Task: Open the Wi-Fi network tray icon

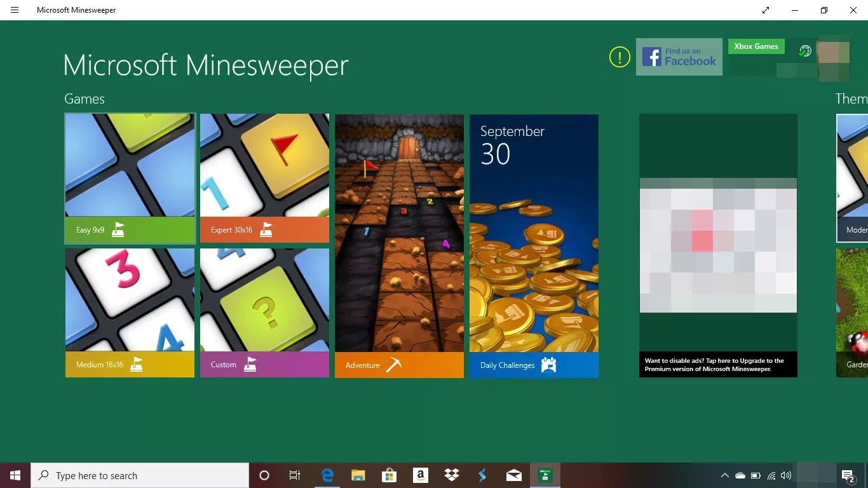Action: click(x=771, y=475)
